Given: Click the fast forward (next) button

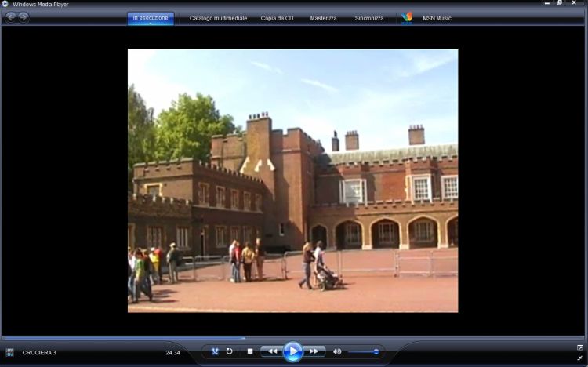Looking at the screenshot, I should pos(314,351).
